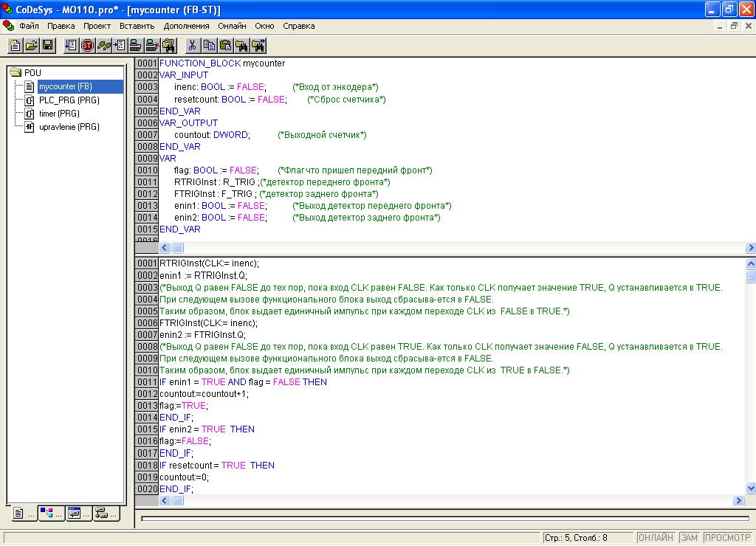This screenshot has height=546, width=756.
Task: Open the Справка menu
Action: [299, 26]
